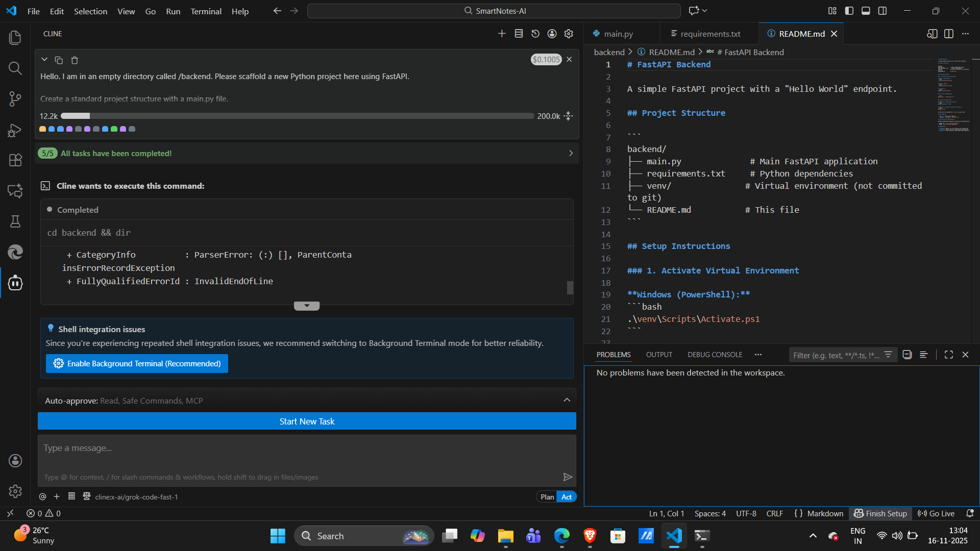Click Enable Background Terminal (Recommended) button

pyautogui.click(x=137, y=364)
